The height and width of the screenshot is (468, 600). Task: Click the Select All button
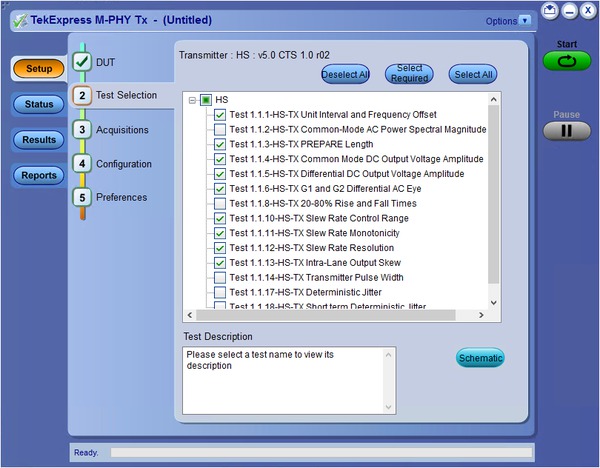click(473, 74)
